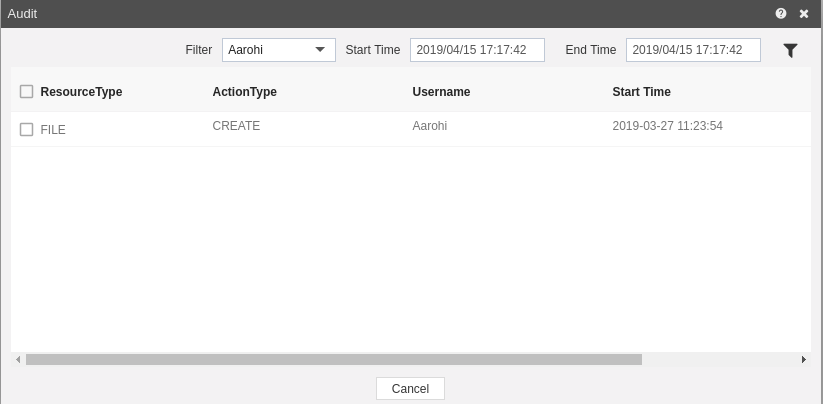Sort by the ResourceType column header
The height and width of the screenshot is (404, 823).
click(81, 92)
